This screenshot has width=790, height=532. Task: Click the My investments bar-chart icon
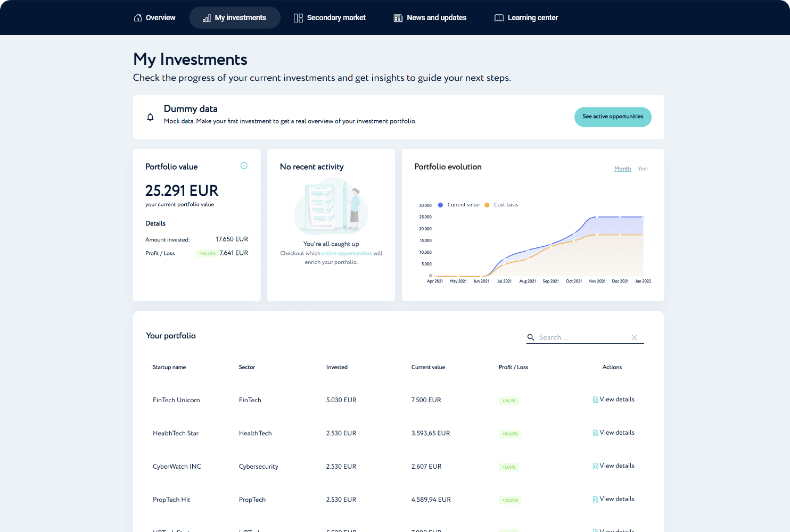pyautogui.click(x=207, y=18)
